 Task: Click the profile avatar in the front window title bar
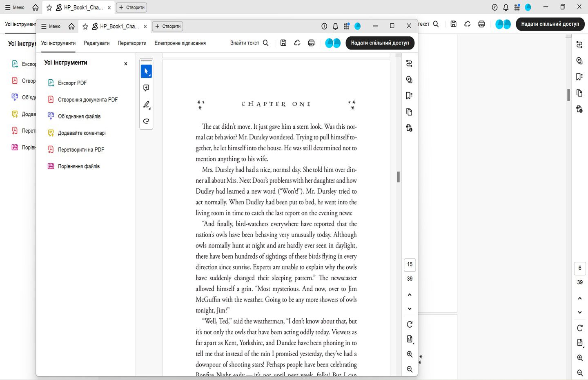[358, 26]
